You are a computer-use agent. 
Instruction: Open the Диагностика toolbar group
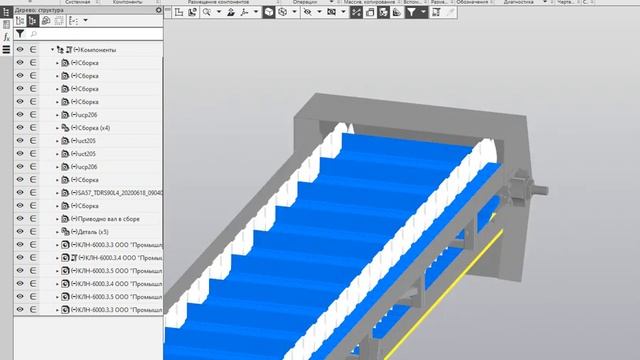519,2
